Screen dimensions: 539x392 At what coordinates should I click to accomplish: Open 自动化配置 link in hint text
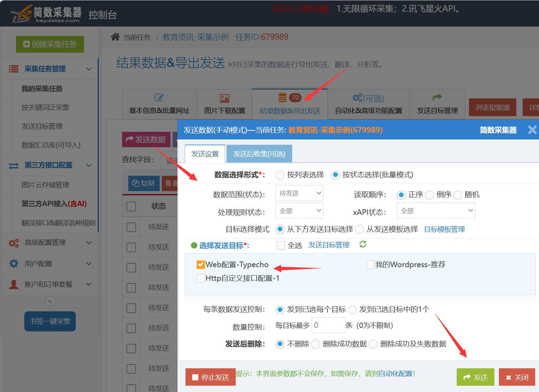click(395, 374)
